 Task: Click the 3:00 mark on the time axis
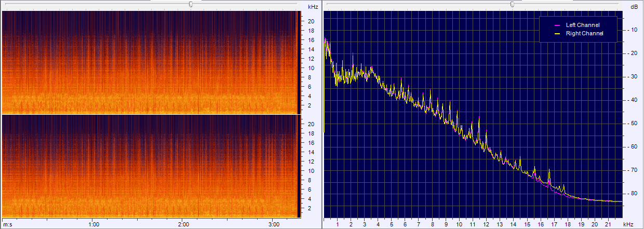(274, 224)
